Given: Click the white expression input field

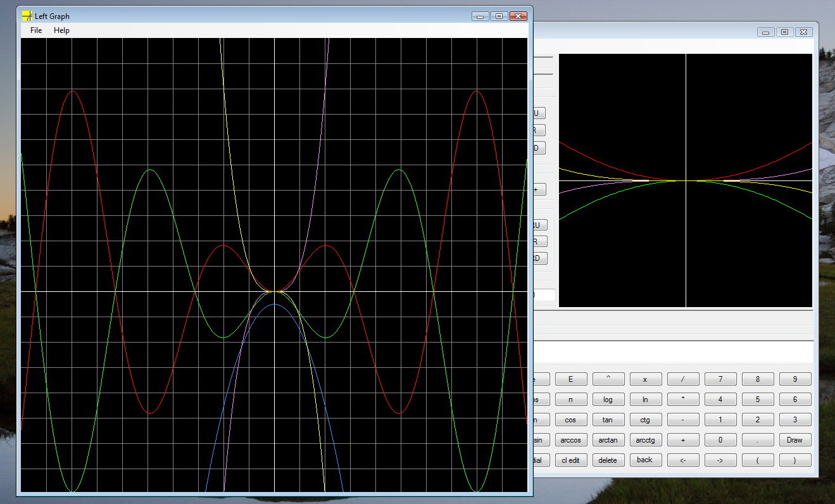Looking at the screenshot, I should point(674,351).
